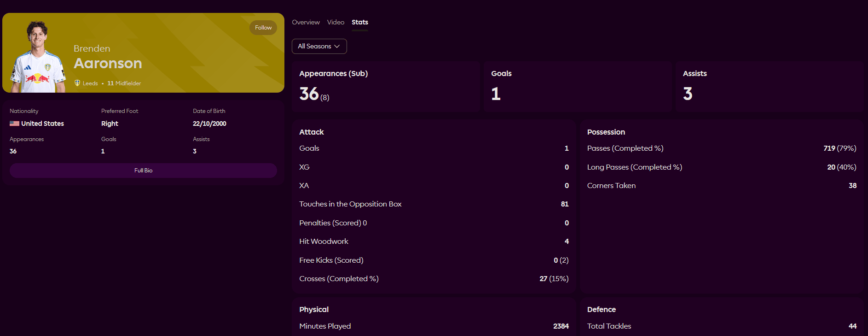The height and width of the screenshot is (336, 868).
Task: Click the Aaronson surname heading
Action: (108, 63)
